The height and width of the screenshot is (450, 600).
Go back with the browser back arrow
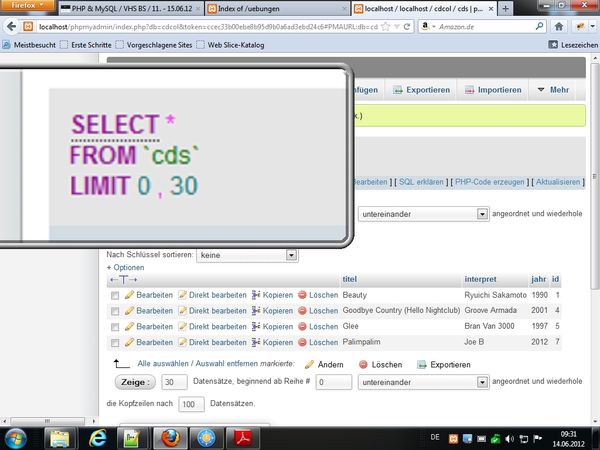[x=11, y=26]
